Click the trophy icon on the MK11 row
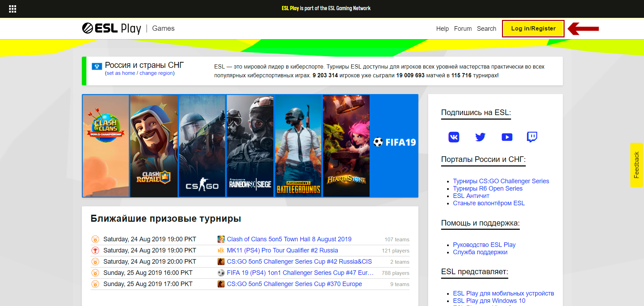644x306 pixels. pyautogui.click(x=95, y=250)
